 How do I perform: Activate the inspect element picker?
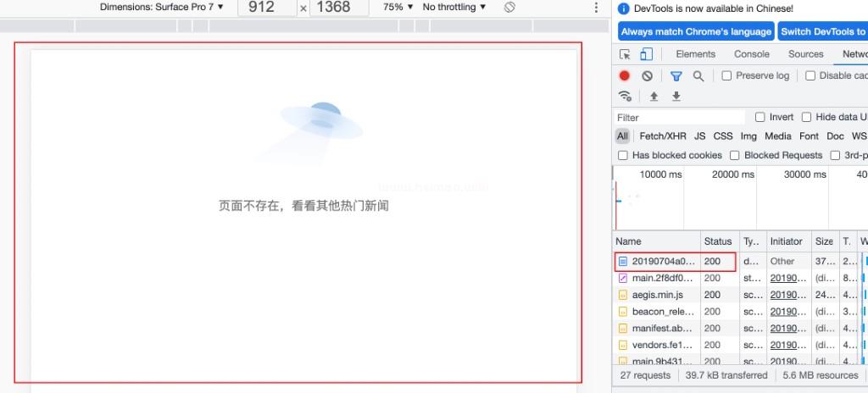tap(625, 54)
